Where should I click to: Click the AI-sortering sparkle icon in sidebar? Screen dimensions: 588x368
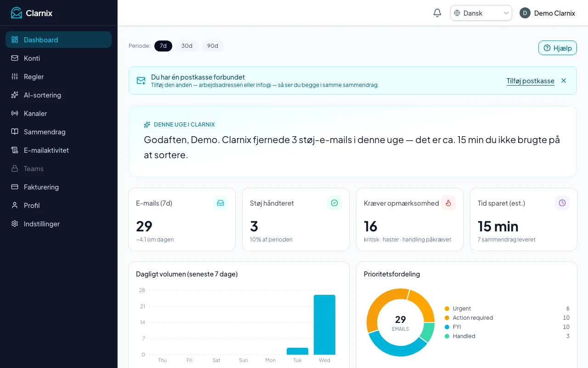coord(15,95)
